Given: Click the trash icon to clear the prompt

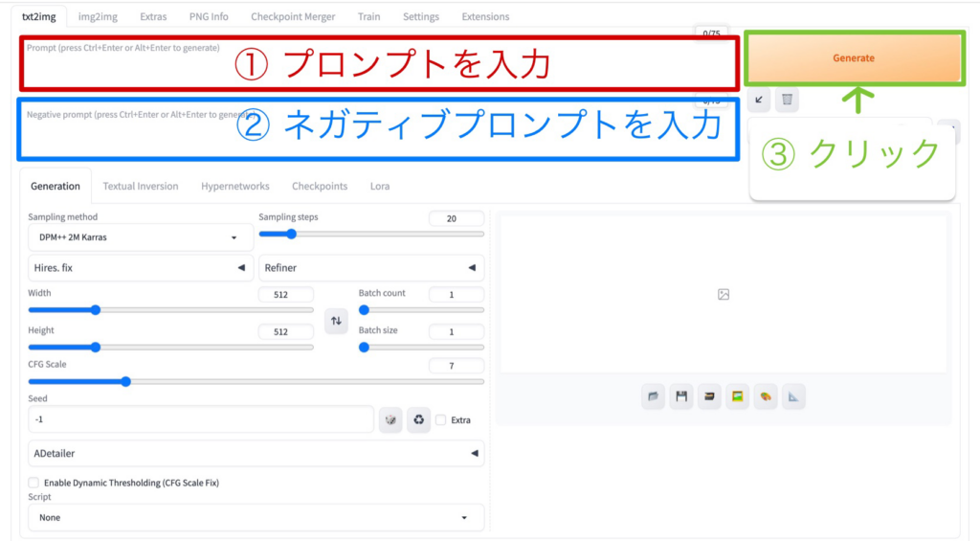Looking at the screenshot, I should [786, 99].
